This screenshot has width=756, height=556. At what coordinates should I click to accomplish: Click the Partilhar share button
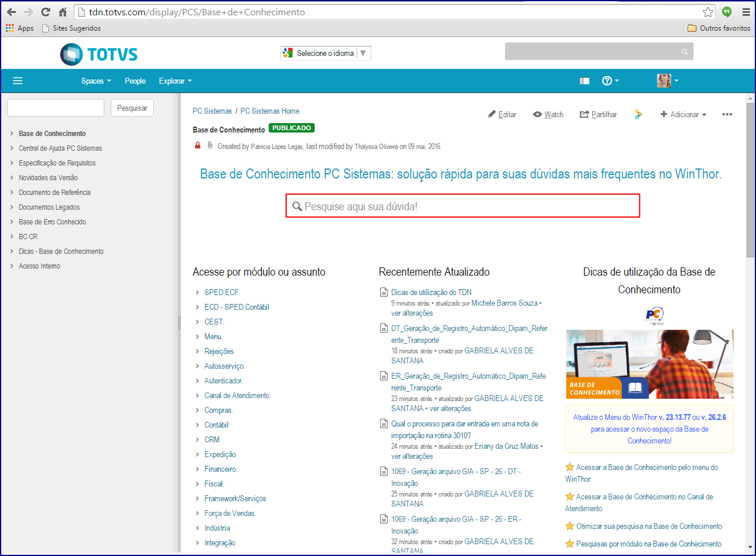(x=599, y=114)
